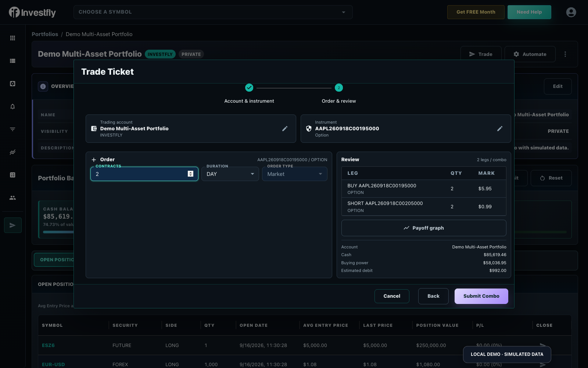Click the Investfly logo
588x368 pixels.
coord(32,13)
